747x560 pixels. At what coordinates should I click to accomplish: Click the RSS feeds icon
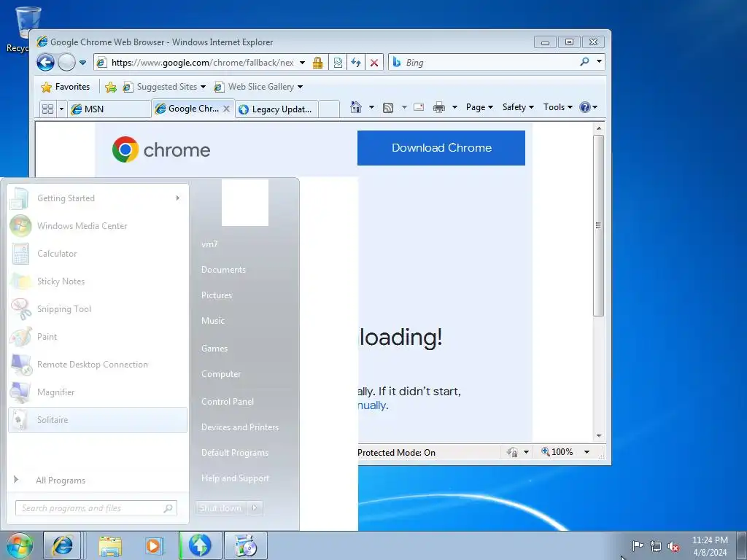pos(388,108)
